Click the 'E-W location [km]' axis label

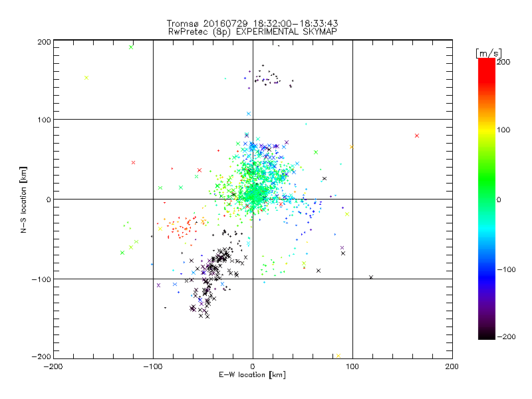pos(252,375)
